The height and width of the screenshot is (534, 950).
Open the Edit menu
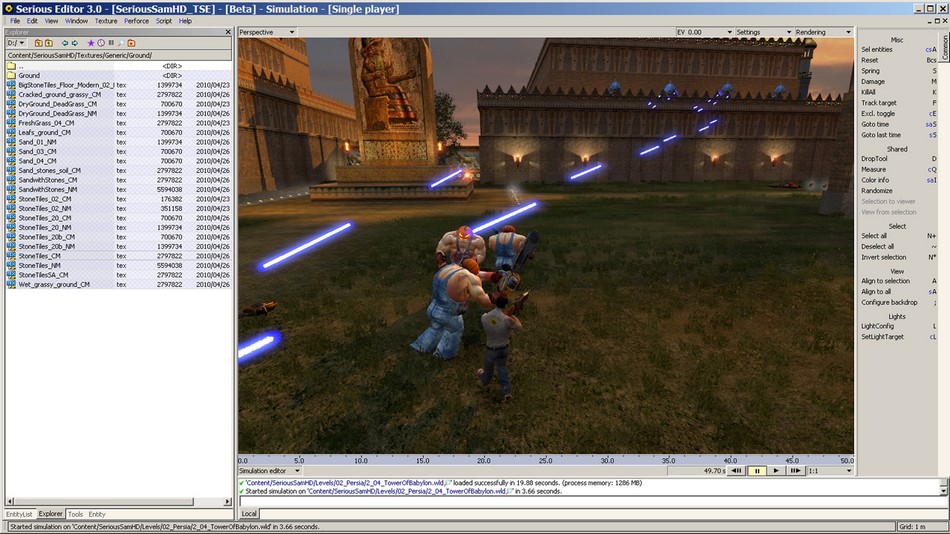(32, 21)
